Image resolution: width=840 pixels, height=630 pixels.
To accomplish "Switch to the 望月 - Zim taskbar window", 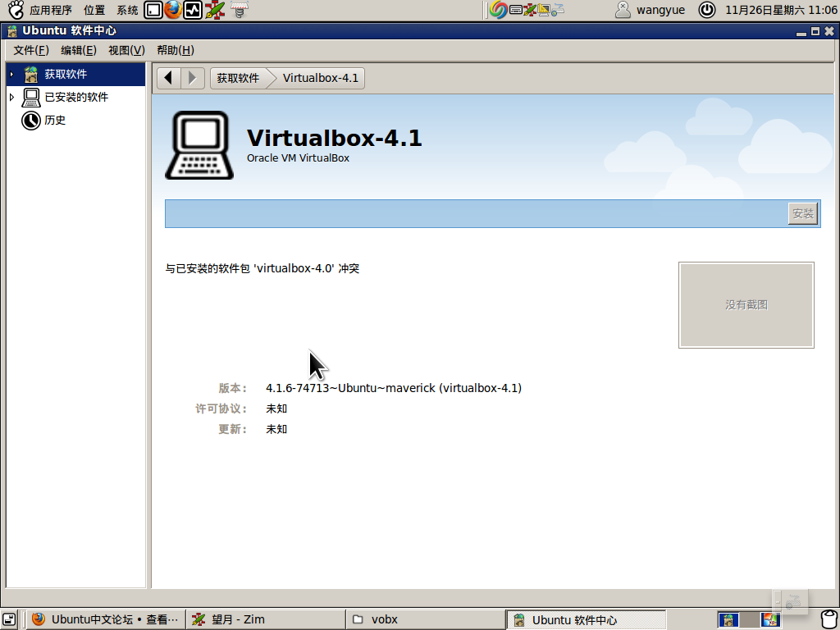I will pos(266,619).
